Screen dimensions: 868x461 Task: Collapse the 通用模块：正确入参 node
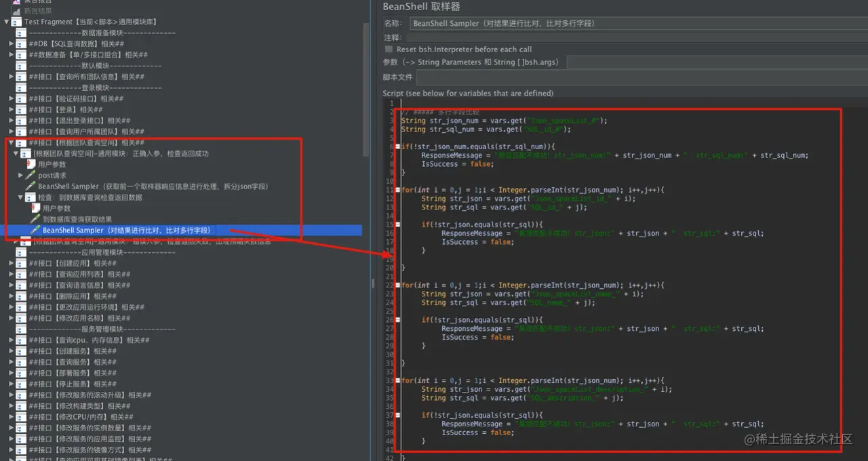[x=16, y=153]
